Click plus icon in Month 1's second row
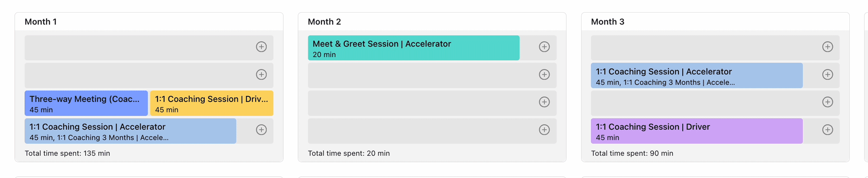This screenshot has height=178, width=868. [x=261, y=75]
